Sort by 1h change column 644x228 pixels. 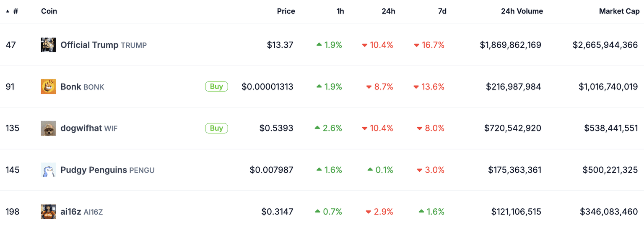[340, 11]
